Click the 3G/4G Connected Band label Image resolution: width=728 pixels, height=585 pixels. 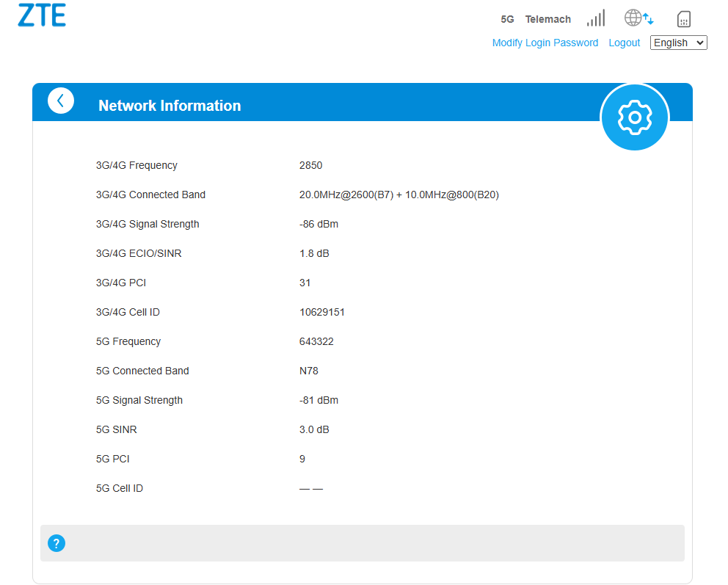pos(150,195)
